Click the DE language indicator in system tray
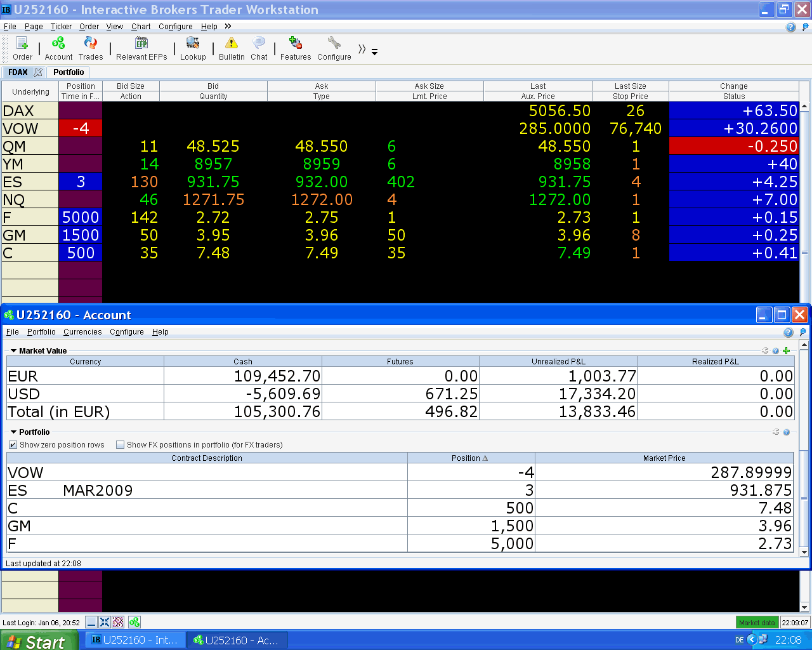 739,640
